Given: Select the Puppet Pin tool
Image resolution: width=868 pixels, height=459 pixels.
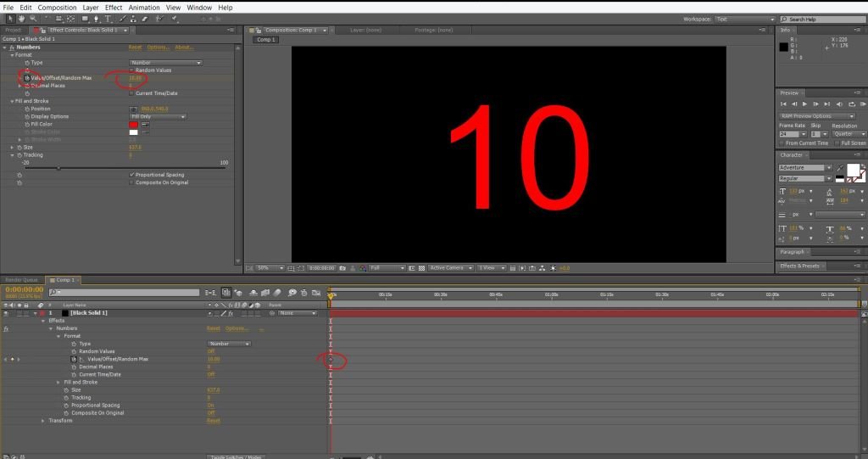Looking at the screenshot, I should click(174, 19).
